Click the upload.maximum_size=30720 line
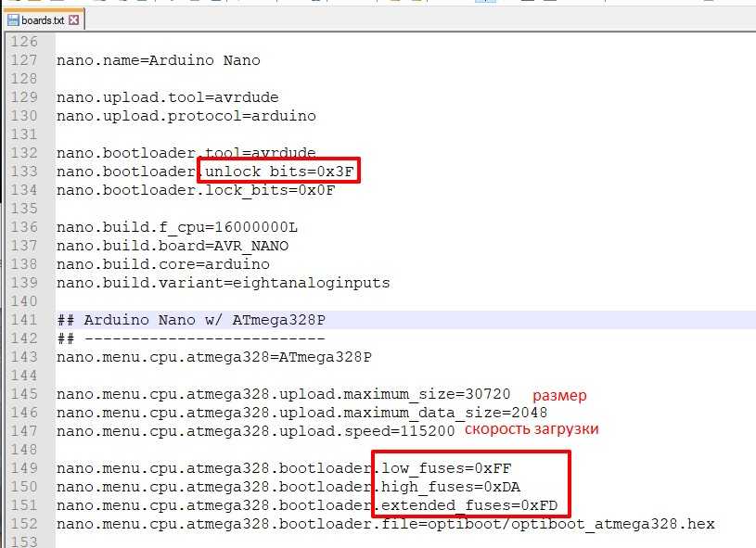 click(283, 394)
